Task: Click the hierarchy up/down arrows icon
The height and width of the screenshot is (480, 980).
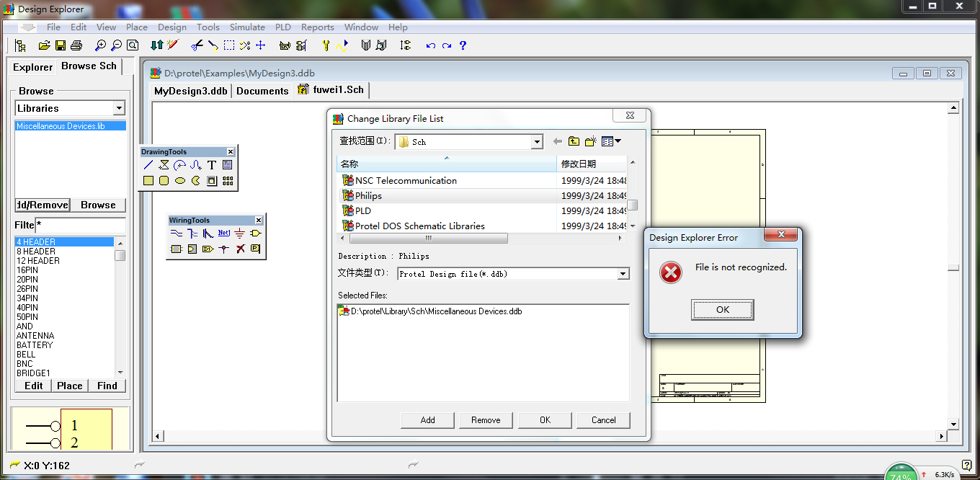Action: (156, 45)
